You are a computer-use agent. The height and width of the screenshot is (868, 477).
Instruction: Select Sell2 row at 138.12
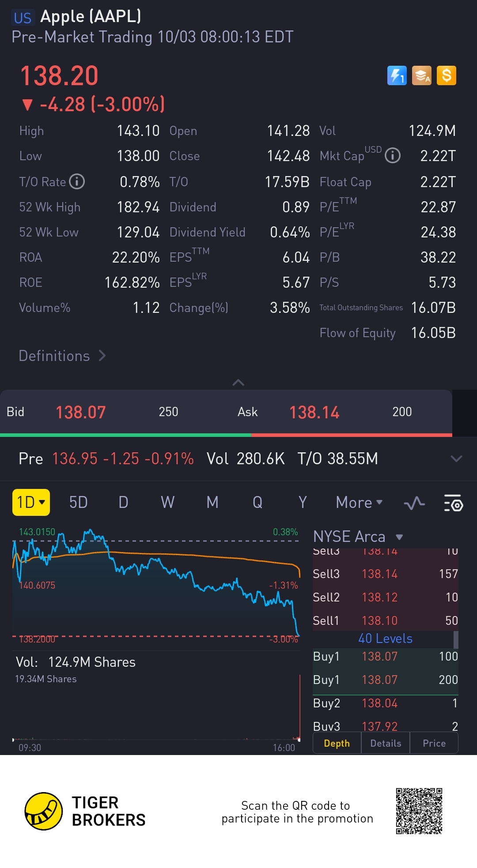coord(385,597)
